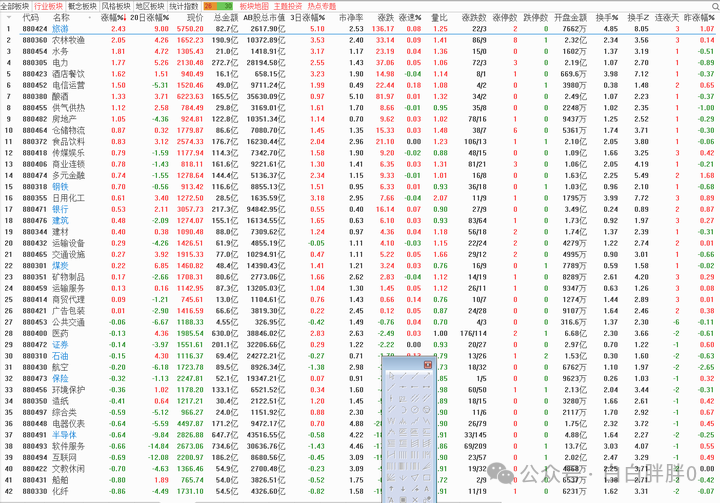
Task: Sort by the 市净率 column header
Action: [351, 17]
